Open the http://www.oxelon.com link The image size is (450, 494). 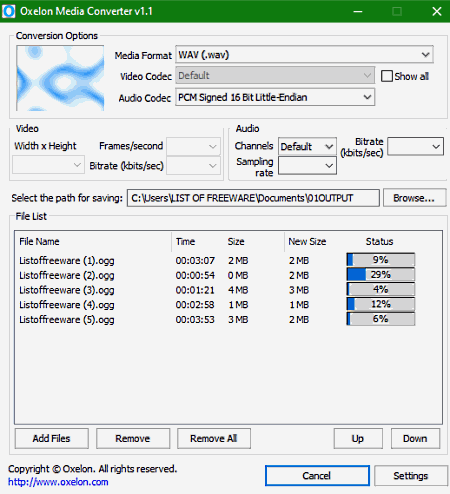point(58,482)
